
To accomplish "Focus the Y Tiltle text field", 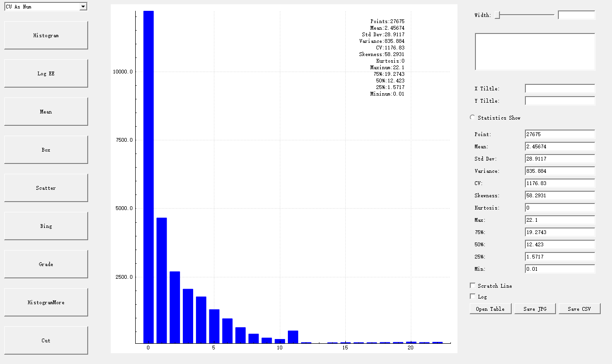I will (560, 101).
